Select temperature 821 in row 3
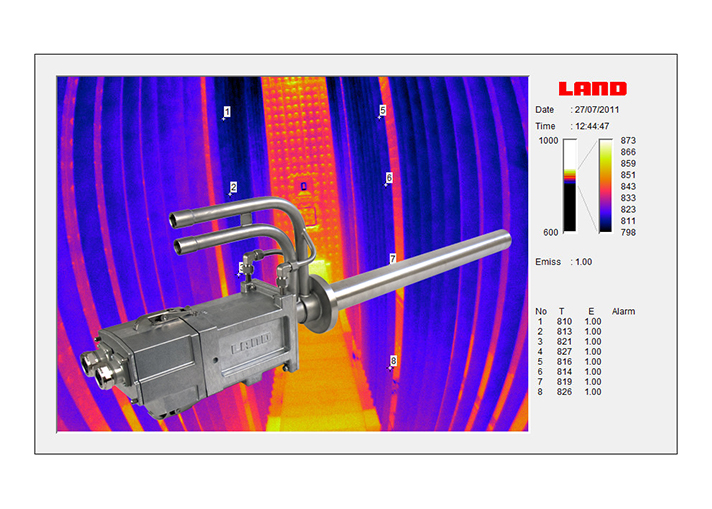The height and width of the screenshot is (509, 712). tap(564, 341)
